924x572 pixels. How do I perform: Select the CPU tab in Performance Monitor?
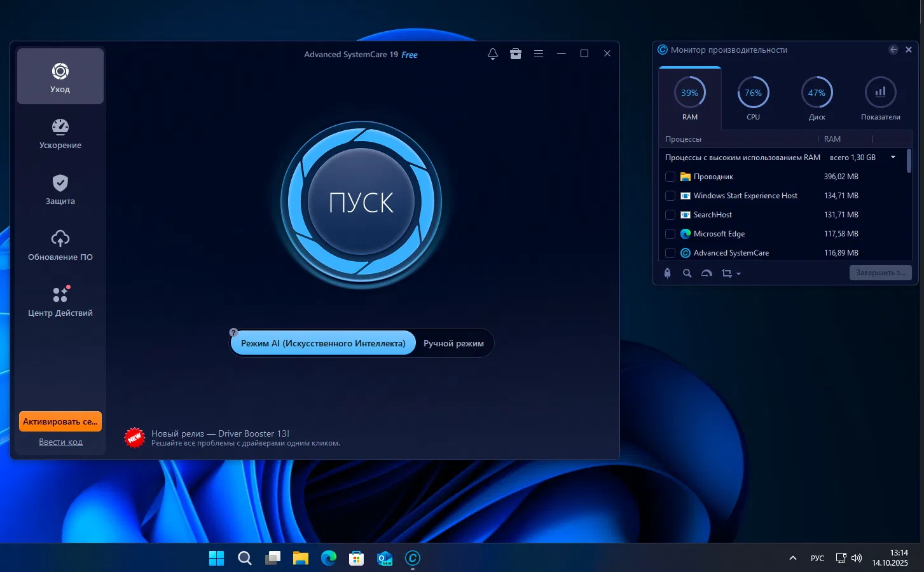pos(754,99)
